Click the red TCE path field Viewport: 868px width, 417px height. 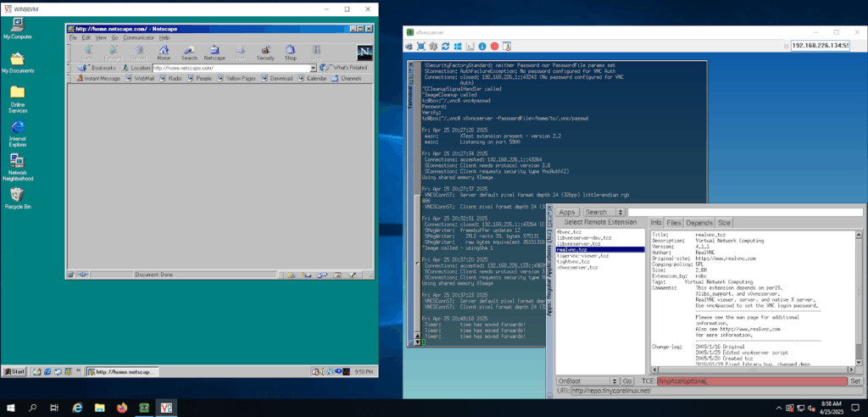tap(751, 381)
